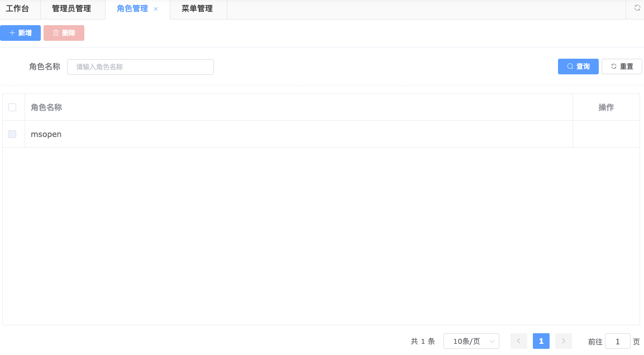Toggle the select-all checkbox in table header
This screenshot has width=644, height=355.
coord(12,107)
